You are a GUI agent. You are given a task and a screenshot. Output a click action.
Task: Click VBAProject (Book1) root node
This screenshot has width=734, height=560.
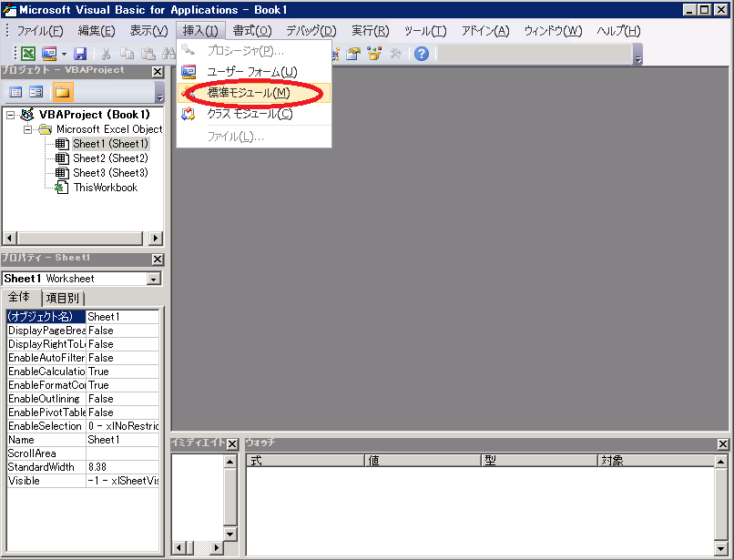coord(94,115)
